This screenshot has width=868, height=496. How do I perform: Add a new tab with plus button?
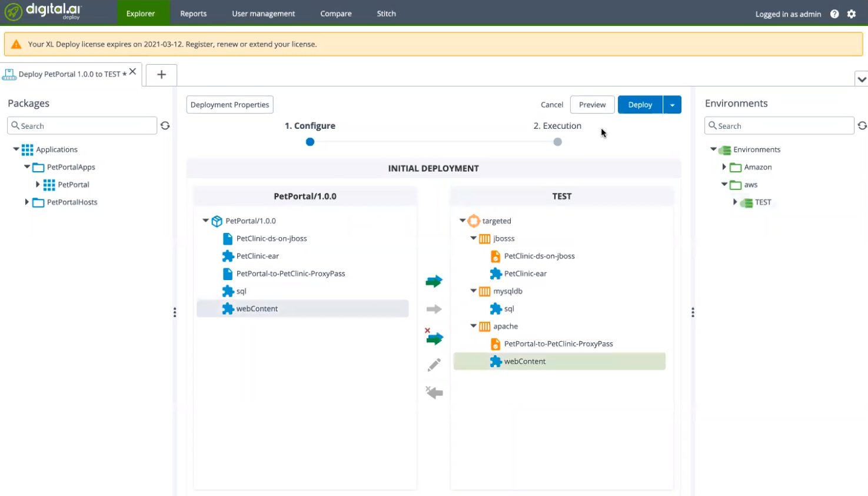161,75
